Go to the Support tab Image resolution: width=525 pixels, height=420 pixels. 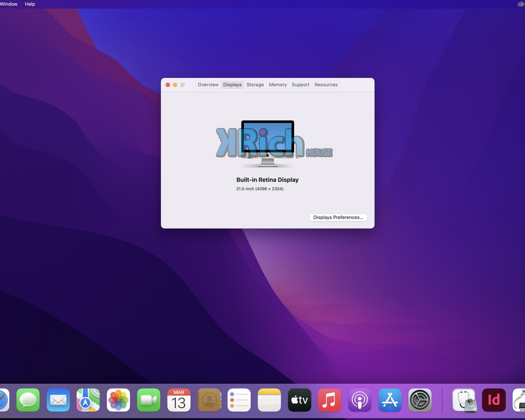(301, 85)
